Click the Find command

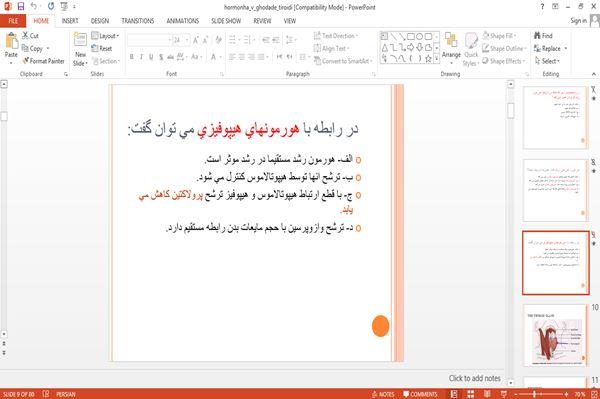(543, 36)
